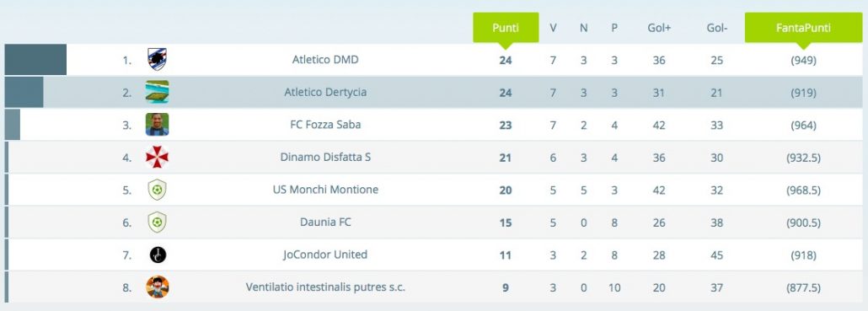This screenshot has width=868, height=311.
Task: Click the Gol+ column header
Action: click(x=659, y=28)
